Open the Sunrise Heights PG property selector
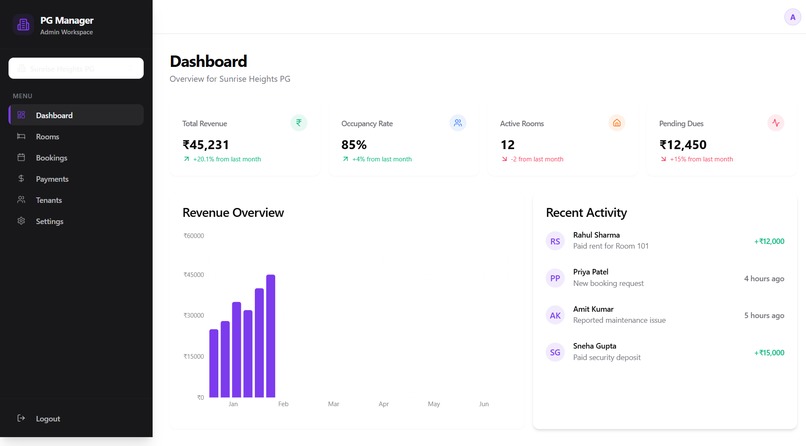The width and height of the screenshot is (806, 446). [x=76, y=68]
